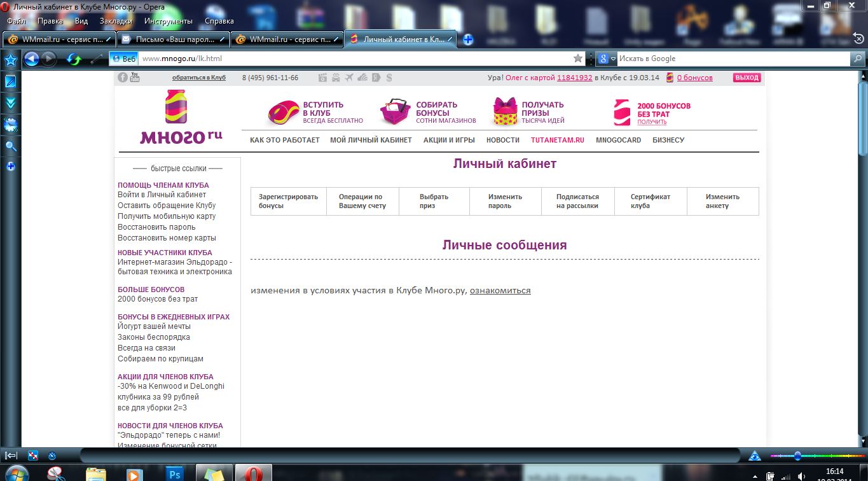The height and width of the screenshot is (481, 868).
Task: Click БИЗНЕСУ in site menu
Action: [x=668, y=140]
